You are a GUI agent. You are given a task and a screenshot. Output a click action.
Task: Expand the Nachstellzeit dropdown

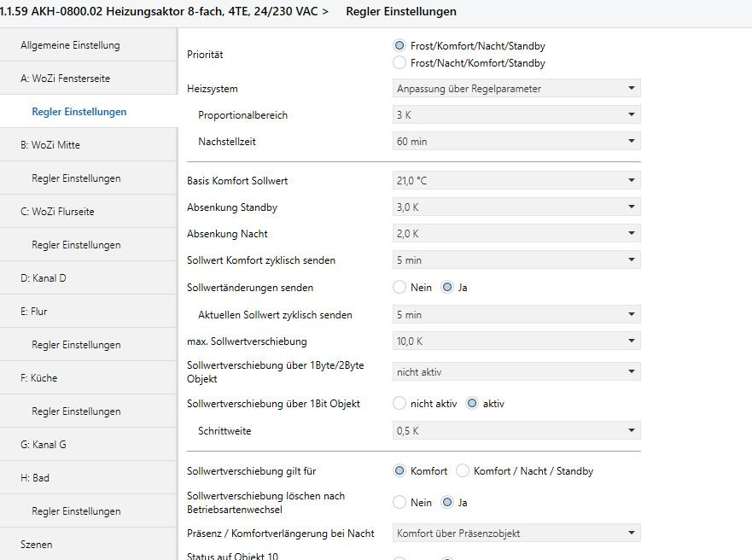(516, 141)
